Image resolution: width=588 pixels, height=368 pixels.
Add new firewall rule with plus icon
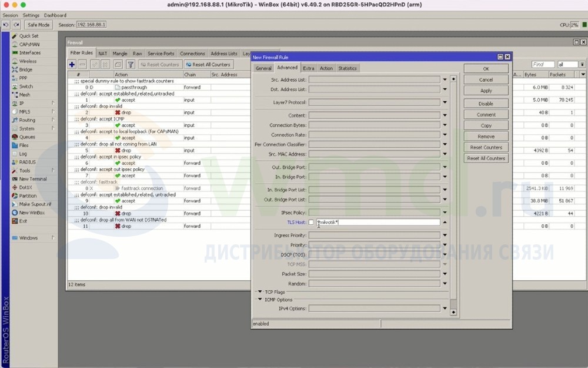click(72, 65)
